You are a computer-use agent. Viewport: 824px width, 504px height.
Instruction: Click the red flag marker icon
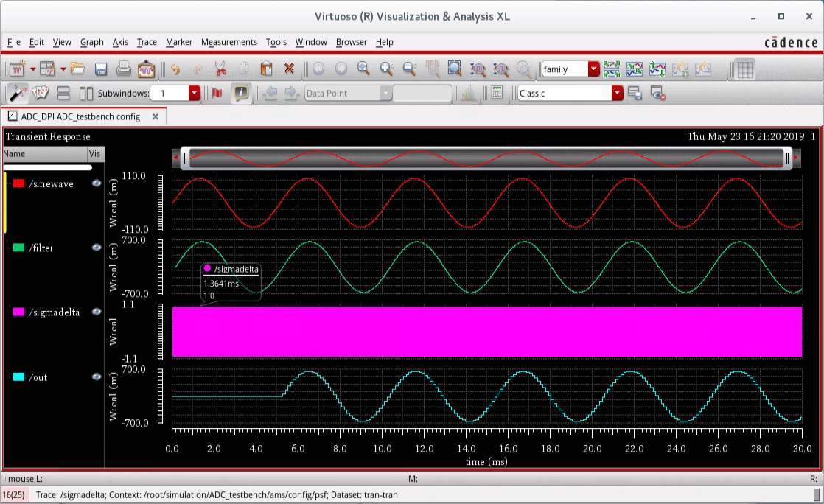(x=217, y=94)
